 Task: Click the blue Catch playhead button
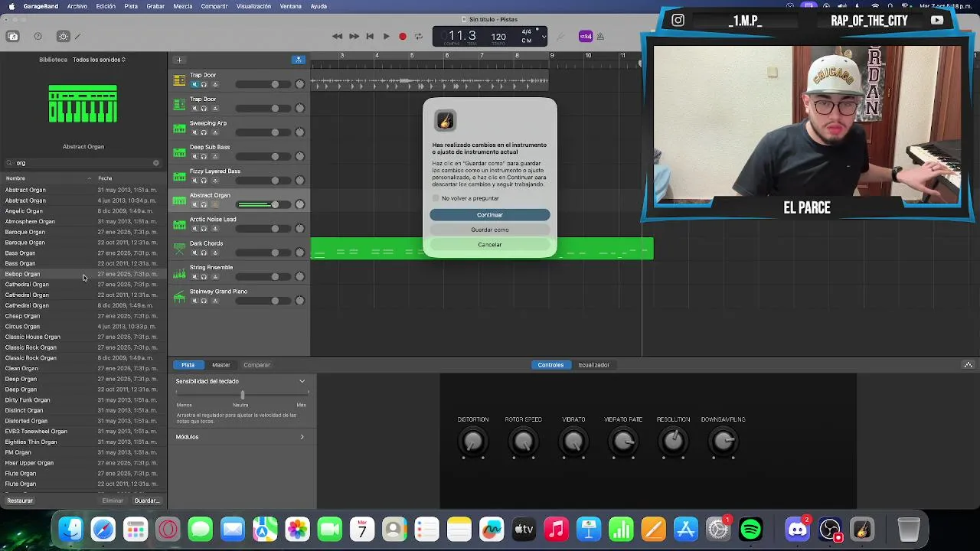pyautogui.click(x=299, y=60)
